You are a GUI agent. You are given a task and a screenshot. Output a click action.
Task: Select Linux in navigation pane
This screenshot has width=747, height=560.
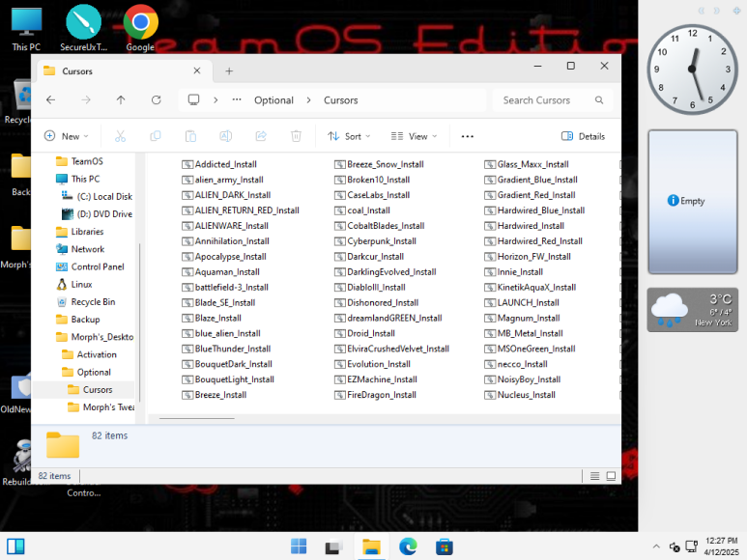(x=74, y=285)
